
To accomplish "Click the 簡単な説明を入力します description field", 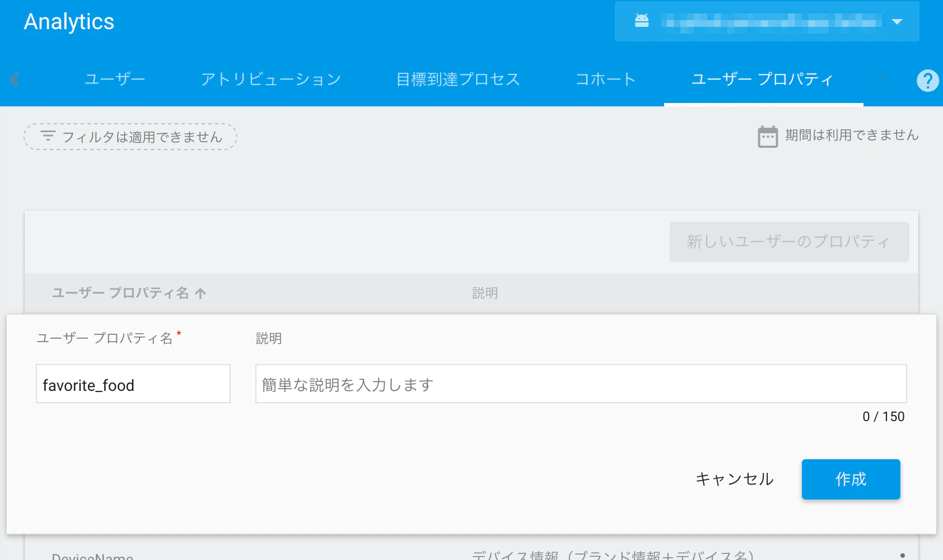I will pos(581,384).
